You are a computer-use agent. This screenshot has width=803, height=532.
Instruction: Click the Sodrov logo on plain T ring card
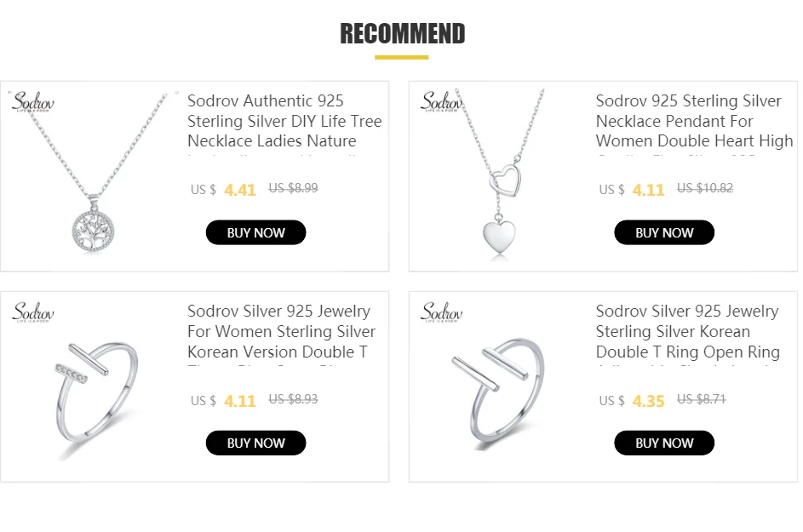441,313
